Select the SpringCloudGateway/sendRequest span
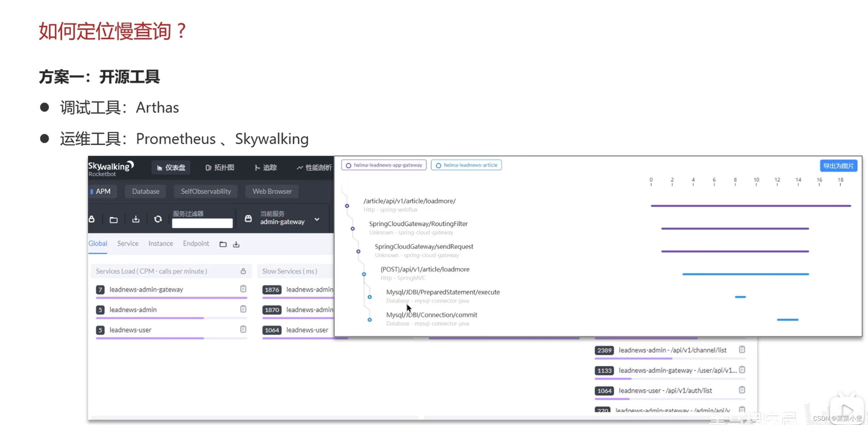Viewport: 868px width, 425px height. pos(424,247)
